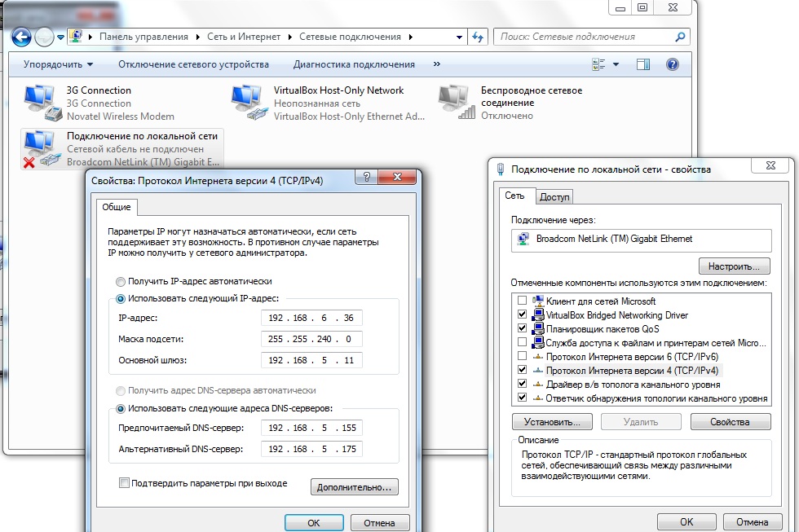
Task: Check confirm parameters on exit box
Action: [125, 483]
